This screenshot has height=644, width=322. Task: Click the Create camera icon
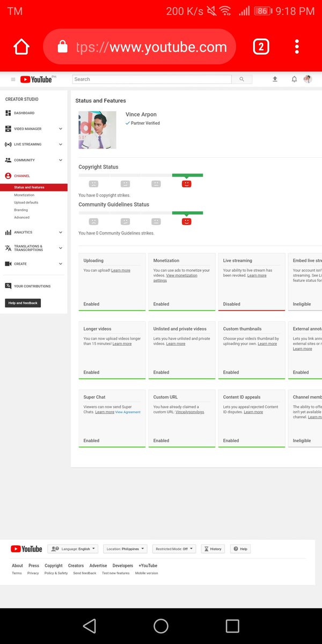pos(8,264)
